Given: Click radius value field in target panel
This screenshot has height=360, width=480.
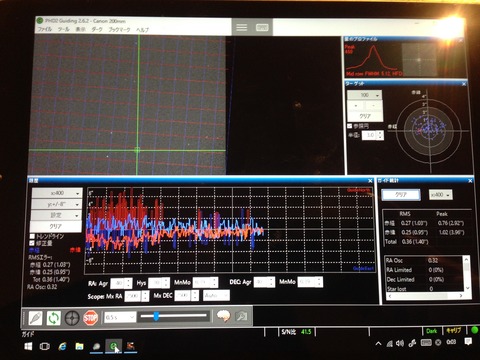Looking at the screenshot, I should pyautogui.click(x=371, y=135).
